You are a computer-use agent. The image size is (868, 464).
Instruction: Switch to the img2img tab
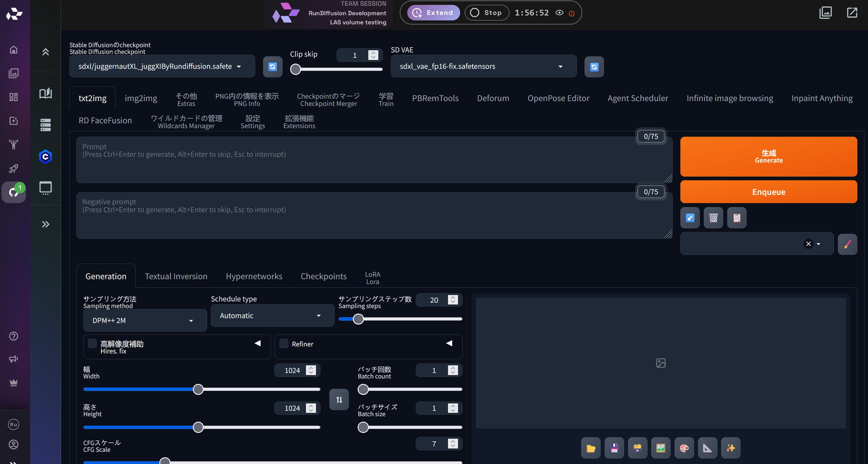click(x=141, y=98)
